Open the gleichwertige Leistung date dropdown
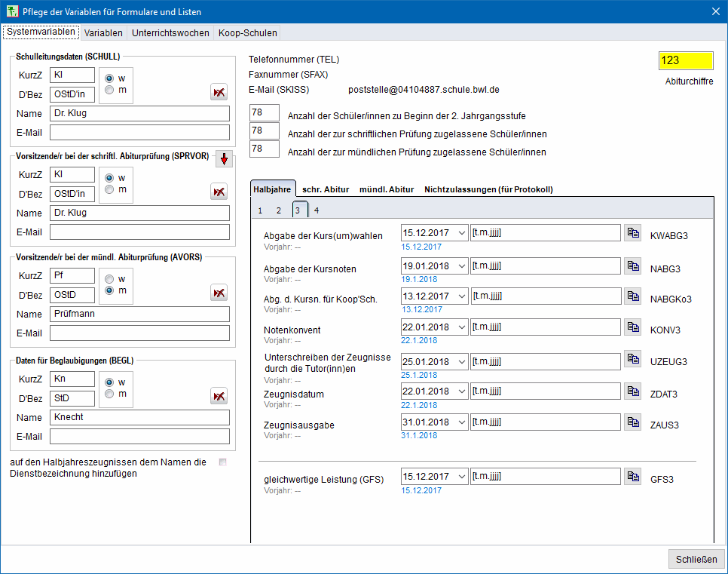 pyautogui.click(x=461, y=477)
